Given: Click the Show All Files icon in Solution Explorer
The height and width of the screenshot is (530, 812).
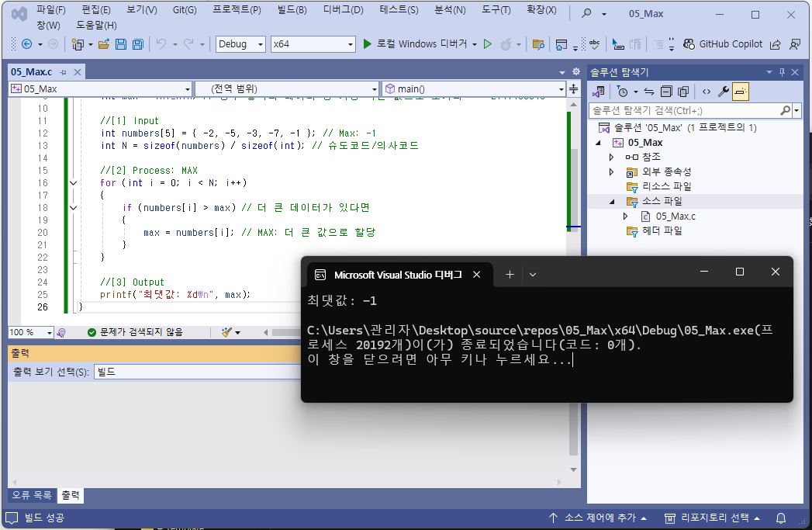Looking at the screenshot, I should click(683, 92).
